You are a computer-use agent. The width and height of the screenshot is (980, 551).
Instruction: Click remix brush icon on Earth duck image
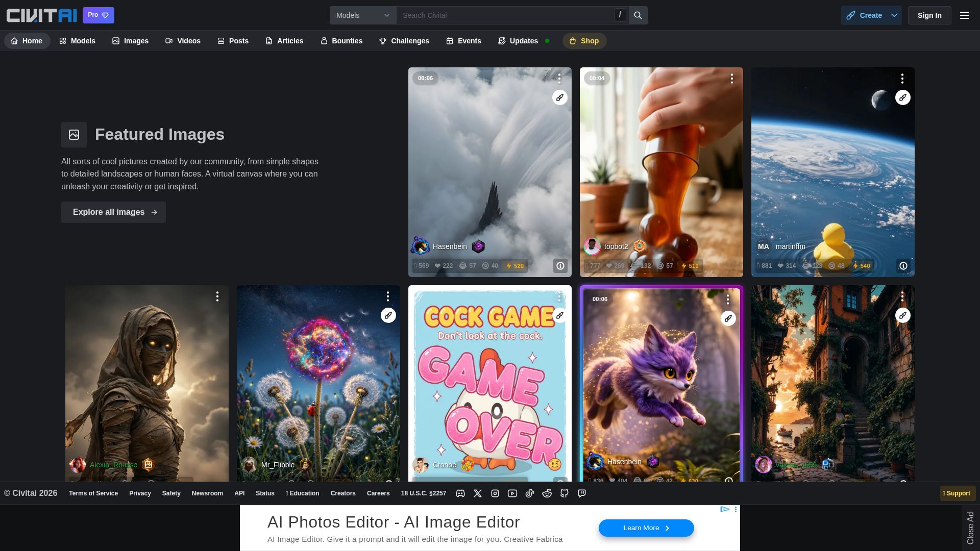tap(902, 97)
